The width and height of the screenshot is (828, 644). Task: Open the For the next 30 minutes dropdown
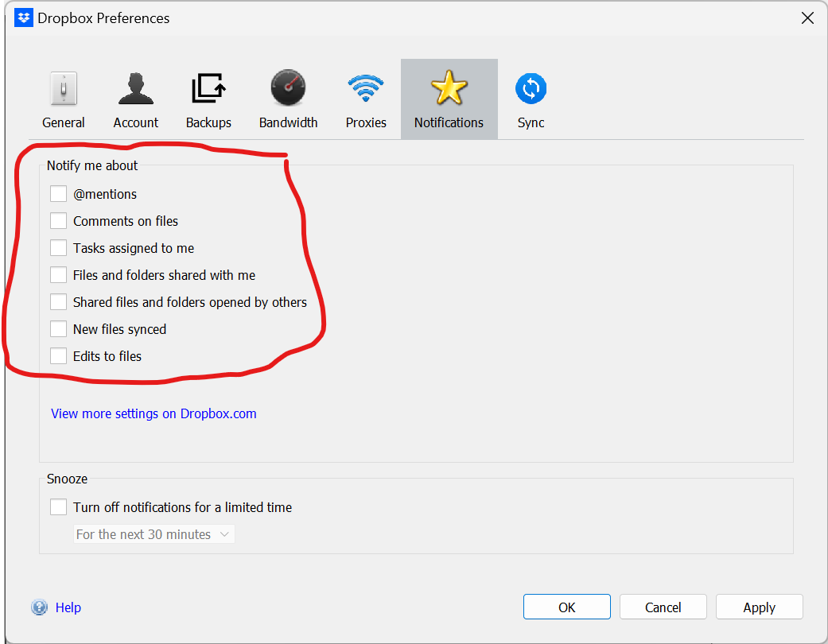point(154,534)
